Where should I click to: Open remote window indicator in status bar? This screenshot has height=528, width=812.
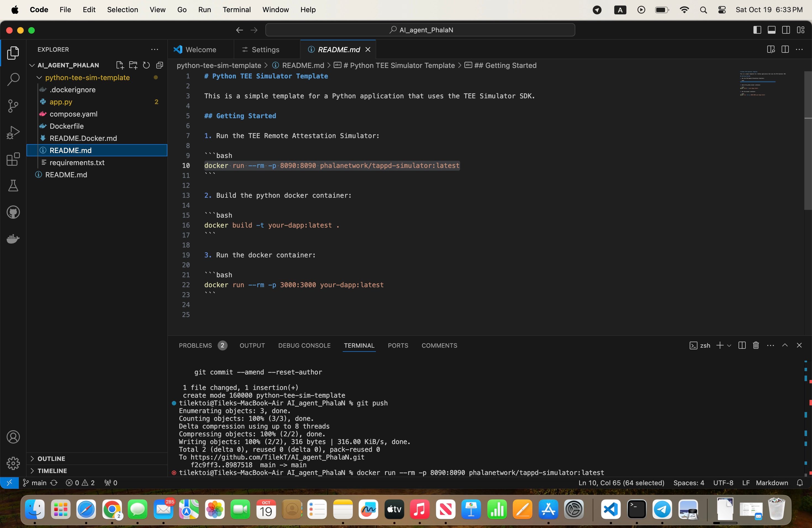tap(9, 483)
